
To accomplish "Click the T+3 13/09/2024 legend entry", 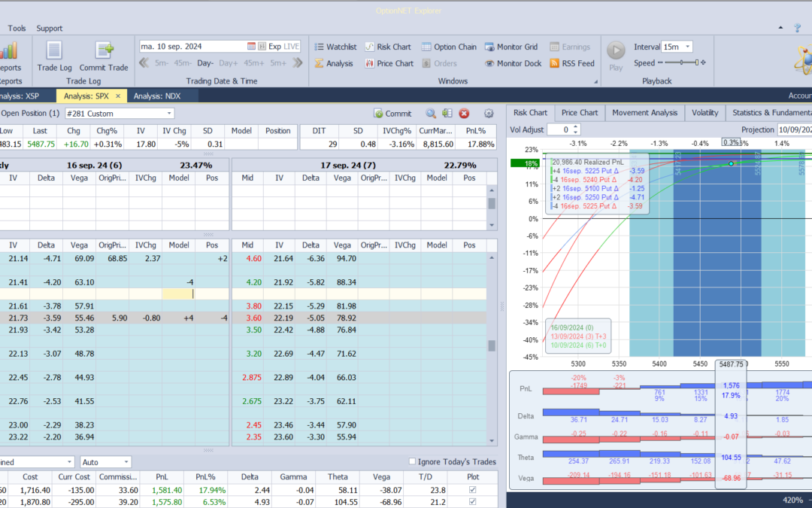I will pos(578,336).
